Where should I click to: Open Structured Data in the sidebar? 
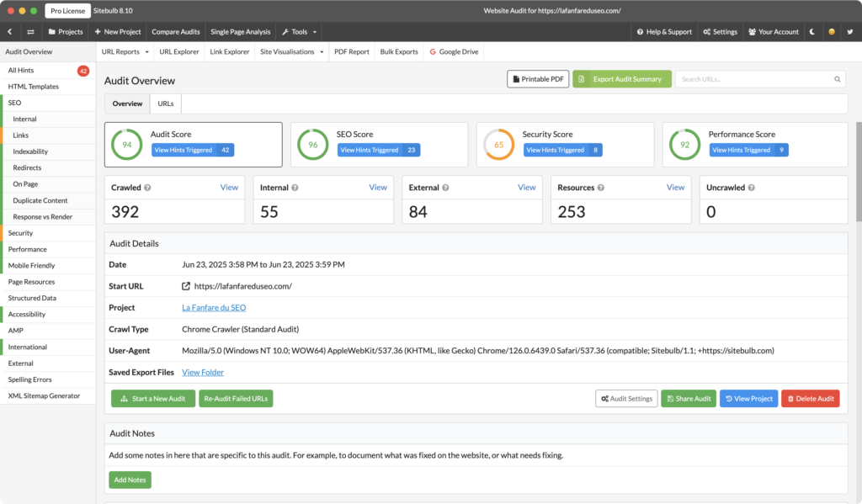[x=48, y=298]
